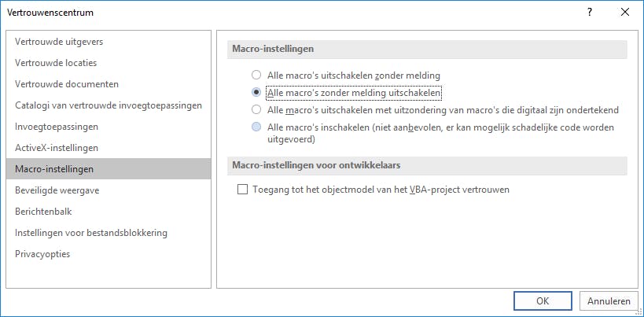
Task: Choose disable macros except digitally signed
Action: (x=256, y=110)
